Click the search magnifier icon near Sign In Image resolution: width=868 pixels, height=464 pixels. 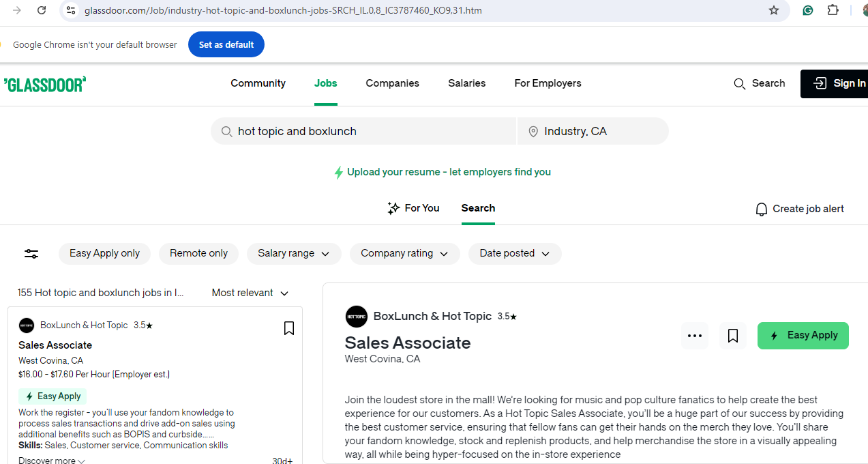pyautogui.click(x=740, y=83)
